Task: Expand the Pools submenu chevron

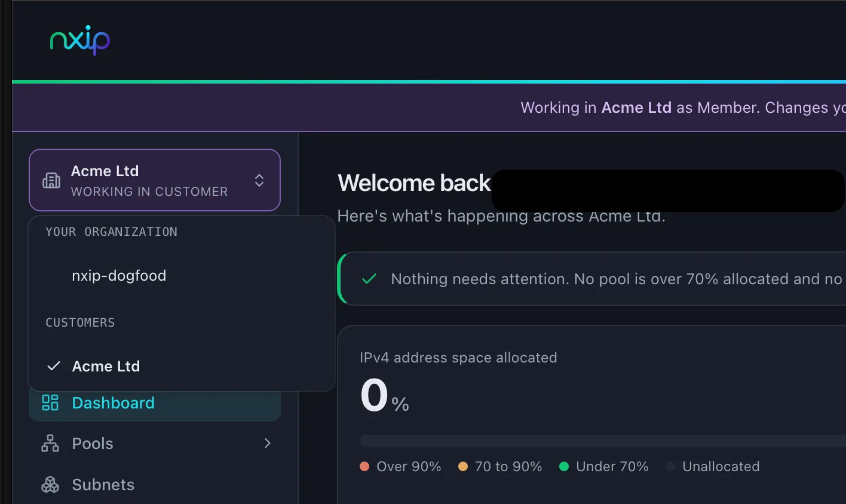Action: [x=268, y=443]
